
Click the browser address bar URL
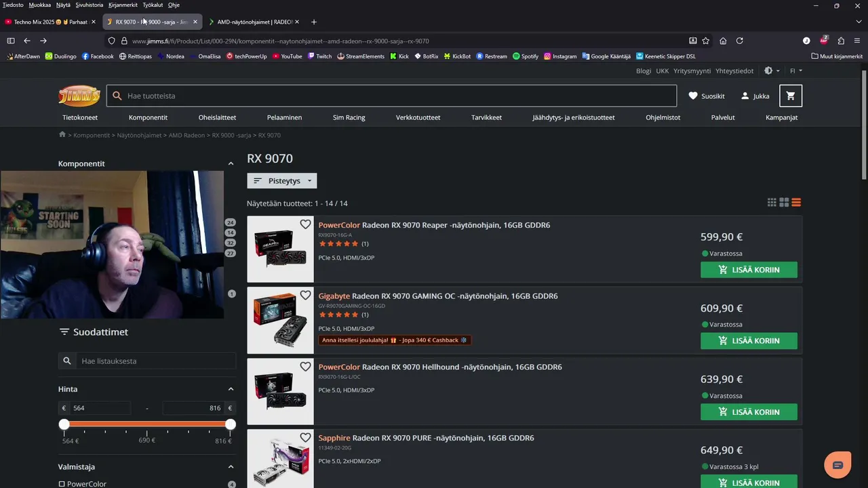[280, 41]
